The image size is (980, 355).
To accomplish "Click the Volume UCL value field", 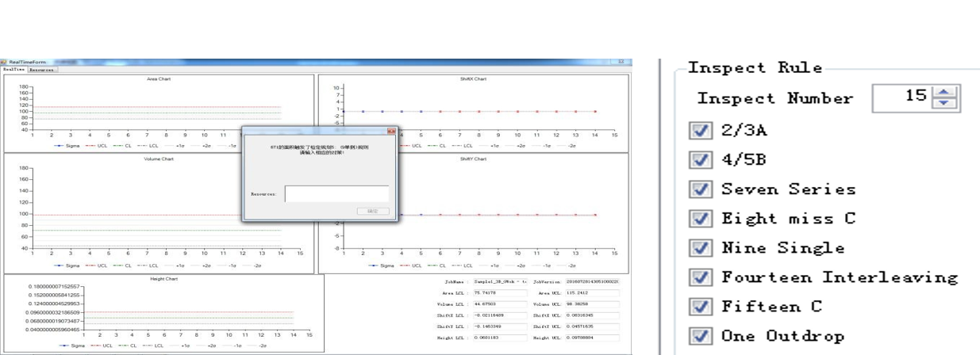I will click(x=592, y=303).
